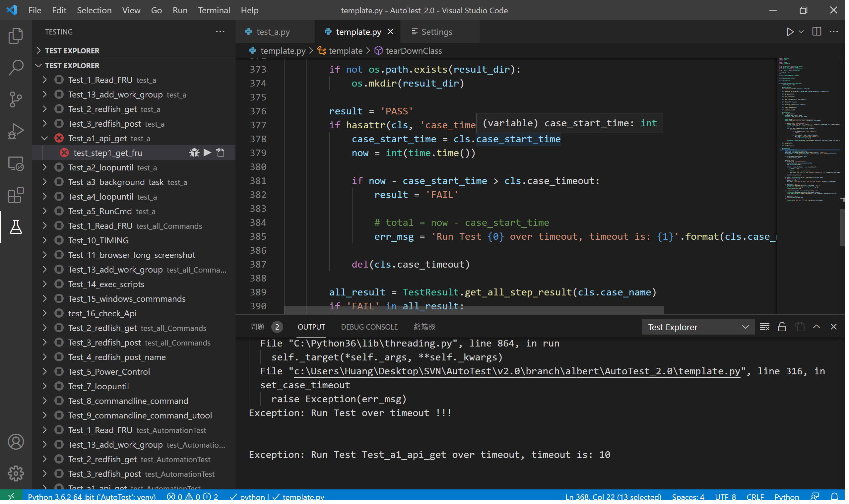Run the template.py file
The width and height of the screenshot is (849, 504).
(790, 31)
